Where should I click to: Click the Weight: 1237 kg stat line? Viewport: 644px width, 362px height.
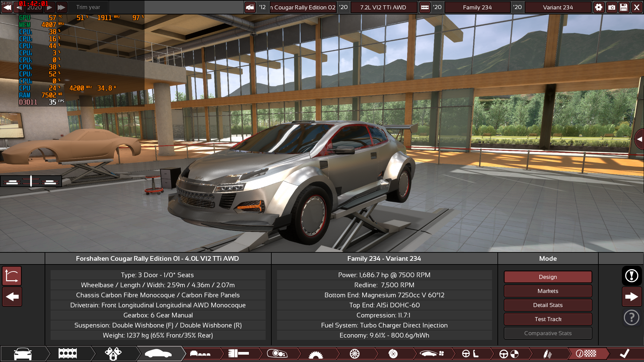click(x=158, y=335)
